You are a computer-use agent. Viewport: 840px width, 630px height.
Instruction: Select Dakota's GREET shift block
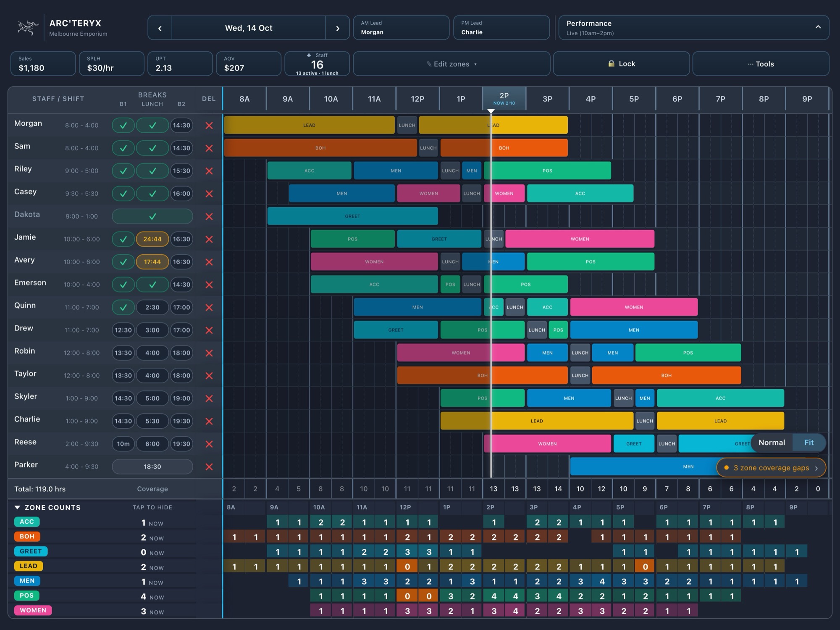point(352,216)
